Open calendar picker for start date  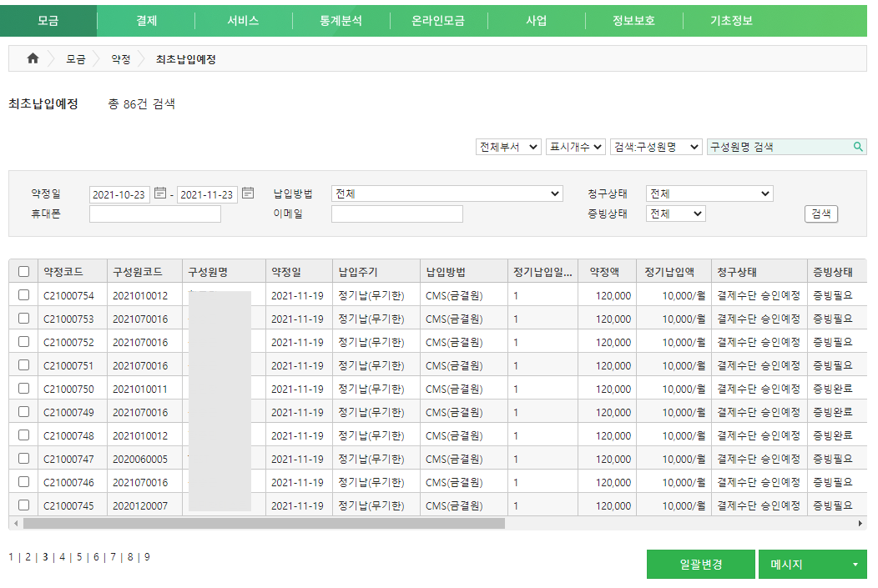[160, 193]
